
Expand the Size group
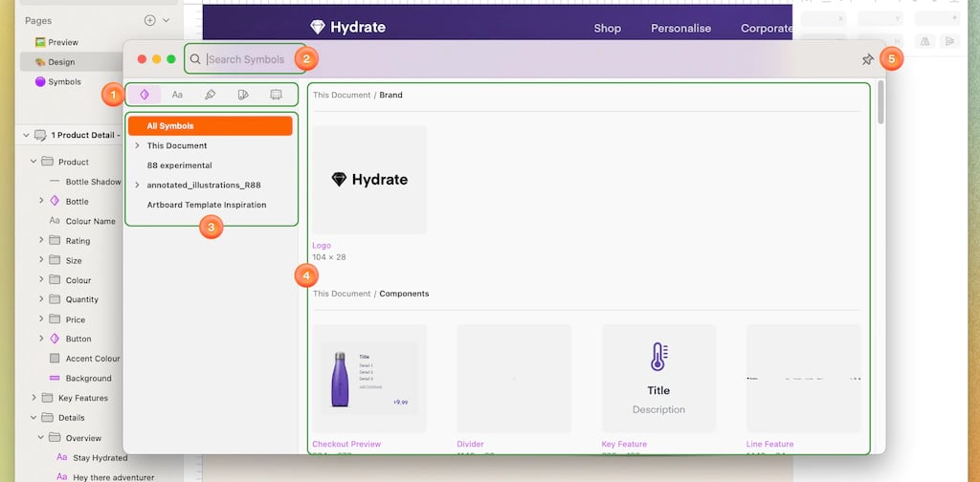pyautogui.click(x=41, y=260)
